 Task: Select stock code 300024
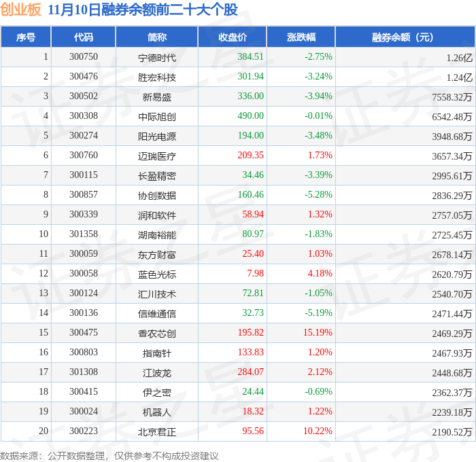point(84,412)
